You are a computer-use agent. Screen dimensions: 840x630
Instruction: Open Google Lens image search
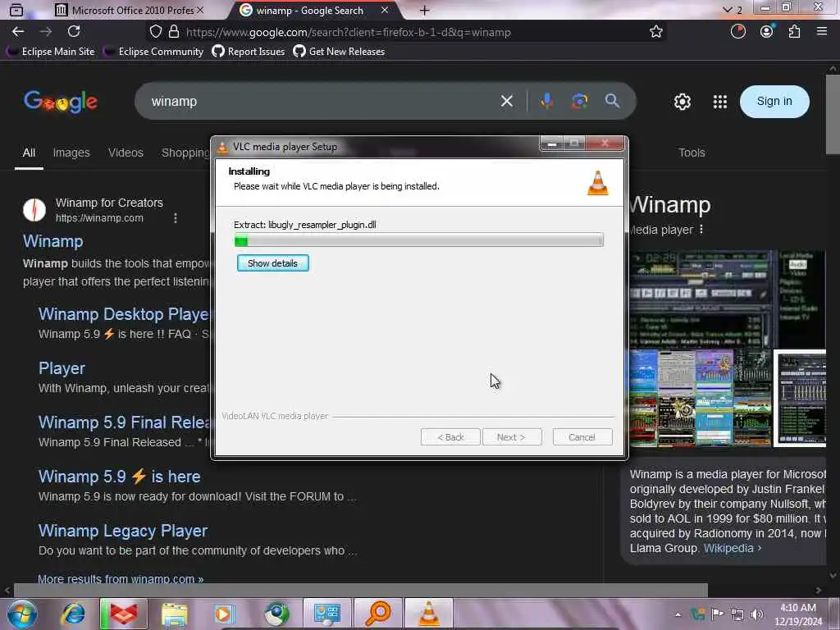coord(579,101)
